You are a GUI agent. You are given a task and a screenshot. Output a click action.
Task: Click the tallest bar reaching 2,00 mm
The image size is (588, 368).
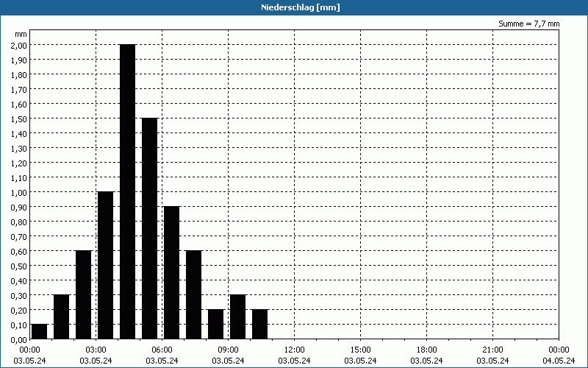[x=127, y=192]
